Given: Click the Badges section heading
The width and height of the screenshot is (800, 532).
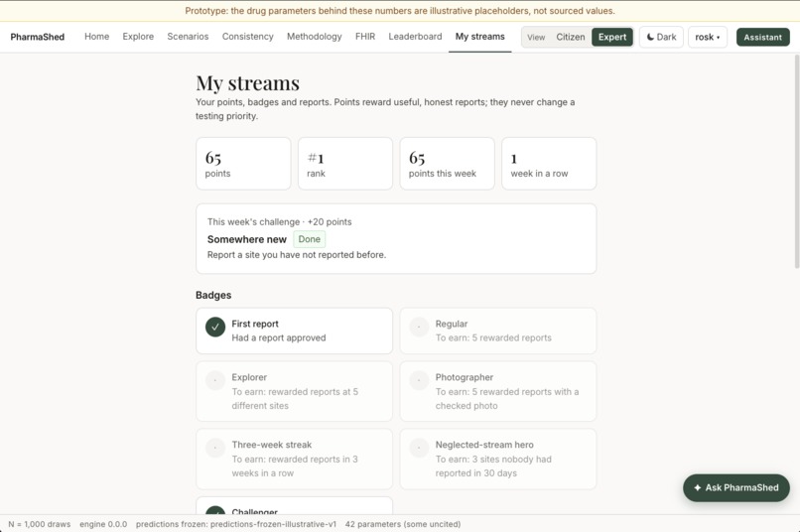Looking at the screenshot, I should click(x=213, y=295).
